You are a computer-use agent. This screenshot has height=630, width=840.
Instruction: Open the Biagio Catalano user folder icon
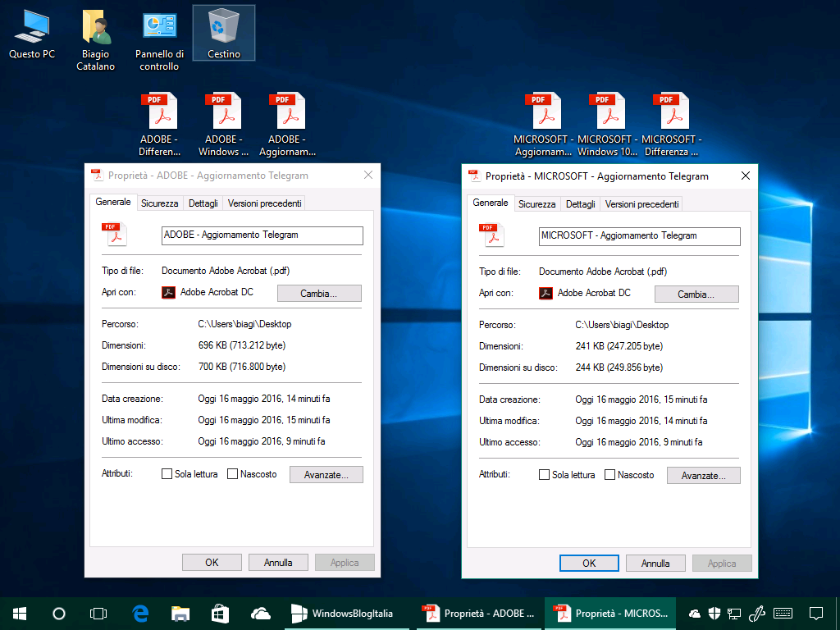(95, 40)
